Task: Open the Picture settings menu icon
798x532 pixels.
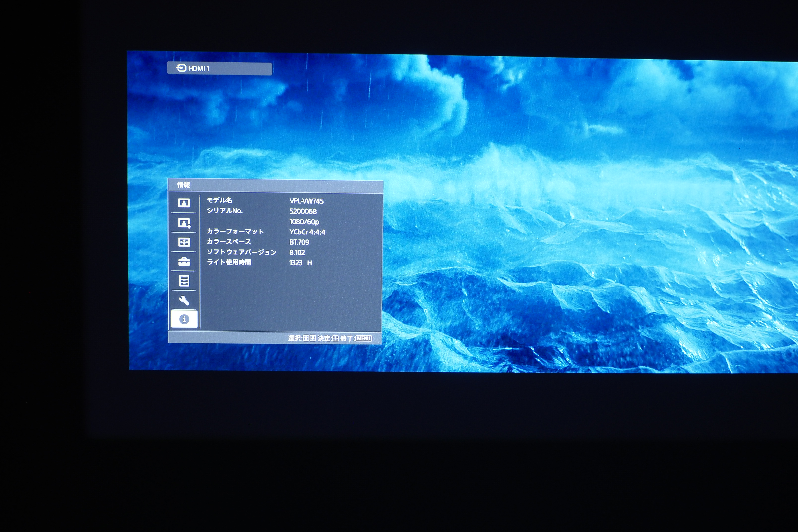Action: pyautogui.click(x=184, y=203)
